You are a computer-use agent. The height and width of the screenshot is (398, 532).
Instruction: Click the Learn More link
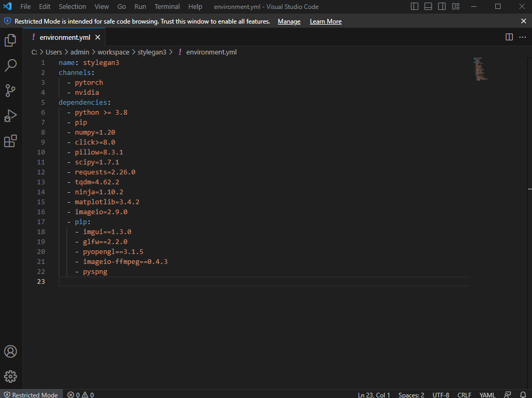tap(325, 21)
